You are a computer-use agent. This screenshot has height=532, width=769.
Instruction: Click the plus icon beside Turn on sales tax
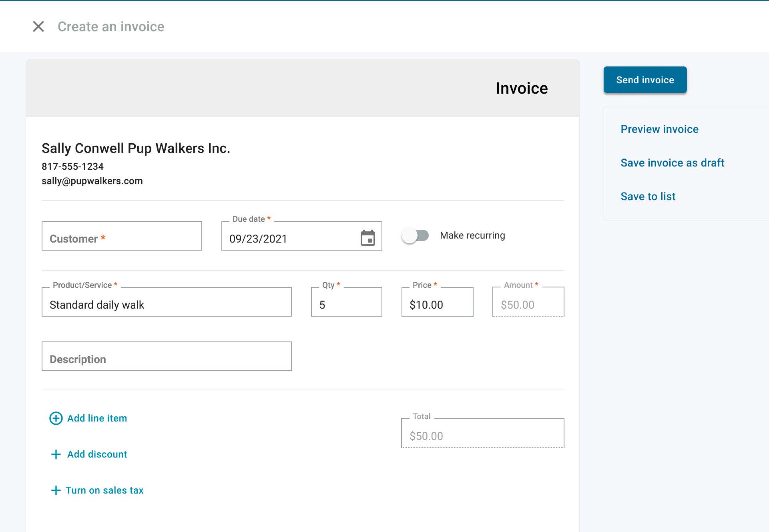pos(56,490)
